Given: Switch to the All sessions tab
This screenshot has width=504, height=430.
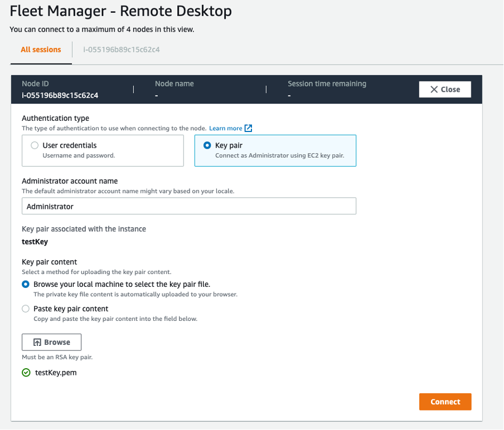Looking at the screenshot, I should point(41,50).
